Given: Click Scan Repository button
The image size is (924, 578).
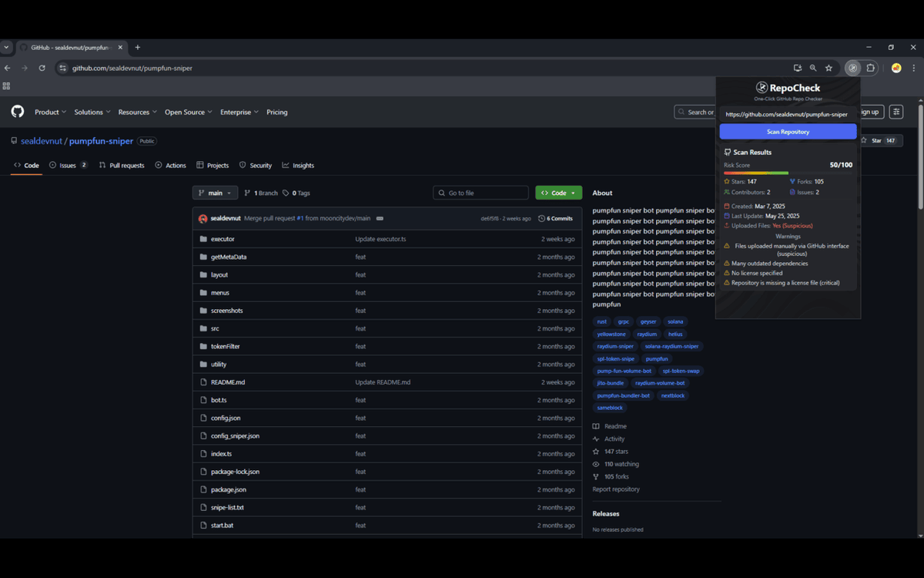Looking at the screenshot, I should click(x=788, y=132).
